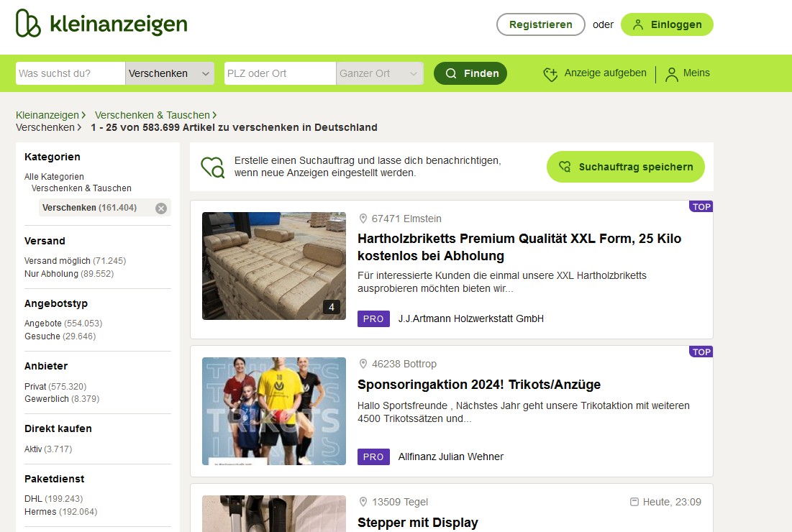Open the Meins profile menu
The image size is (792, 532).
pos(688,73)
